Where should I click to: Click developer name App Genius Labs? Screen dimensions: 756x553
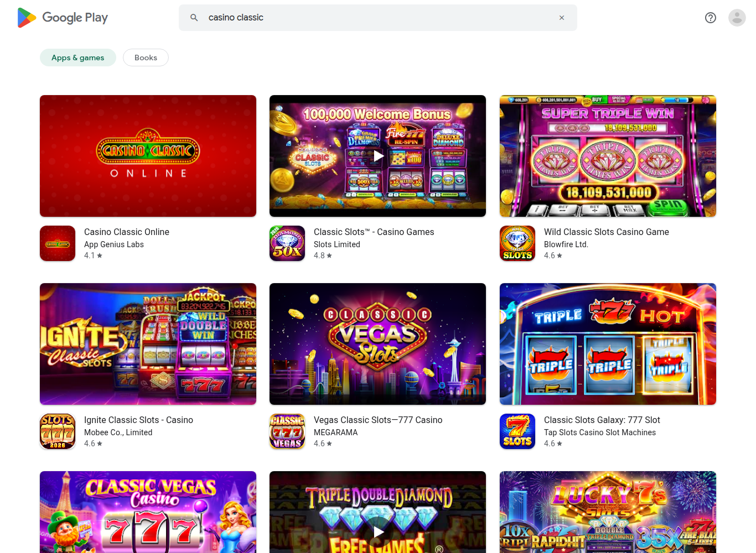[114, 244]
